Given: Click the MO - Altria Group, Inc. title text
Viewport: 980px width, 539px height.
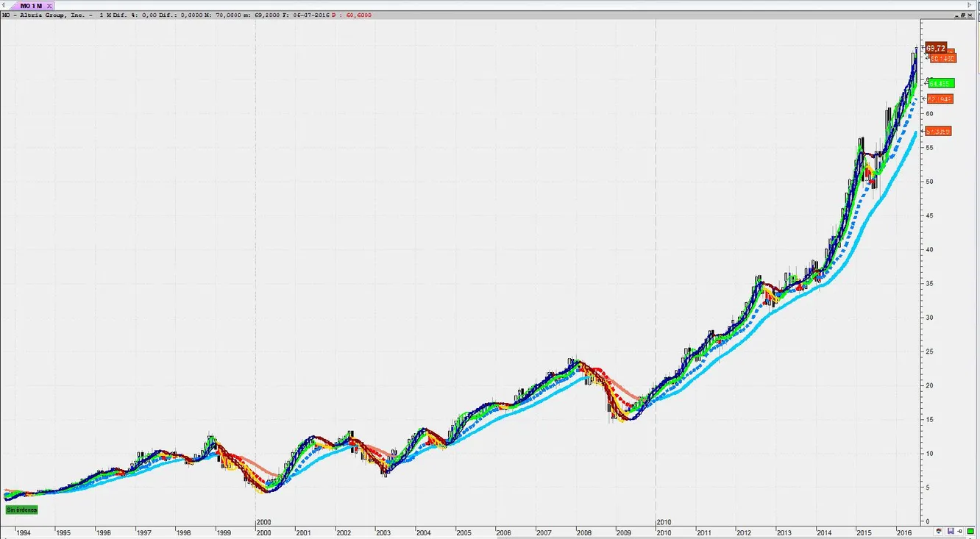Looking at the screenshot, I should (43, 15).
